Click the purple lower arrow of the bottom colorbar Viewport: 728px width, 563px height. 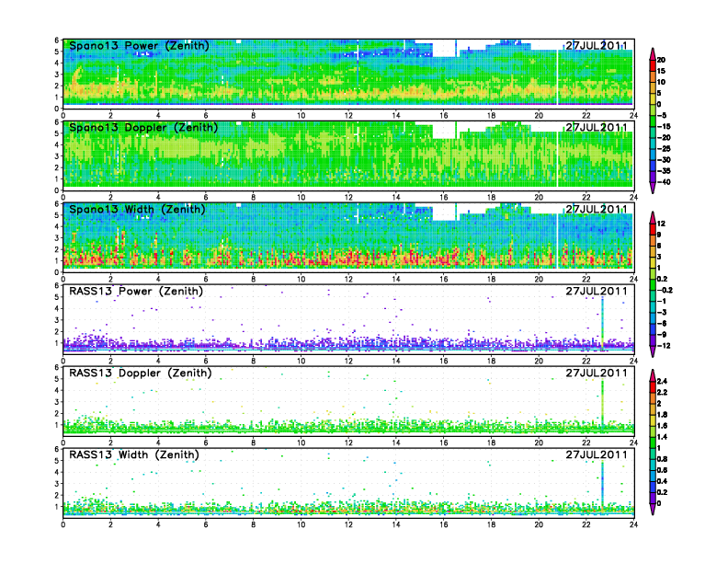click(x=653, y=509)
